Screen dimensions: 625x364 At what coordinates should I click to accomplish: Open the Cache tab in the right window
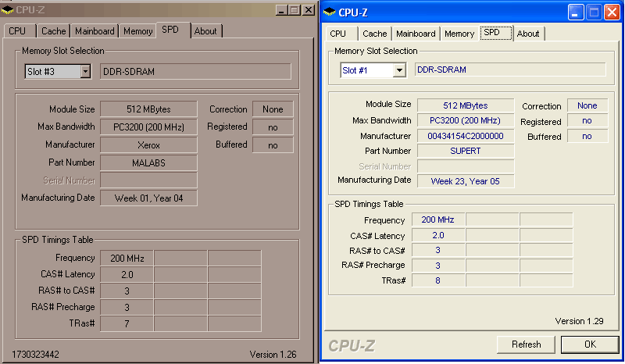[x=374, y=34]
